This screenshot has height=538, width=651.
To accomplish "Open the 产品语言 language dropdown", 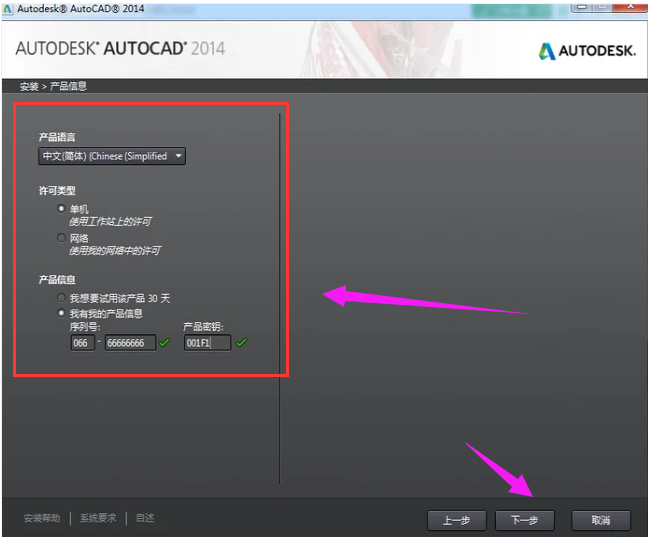I will [112, 156].
